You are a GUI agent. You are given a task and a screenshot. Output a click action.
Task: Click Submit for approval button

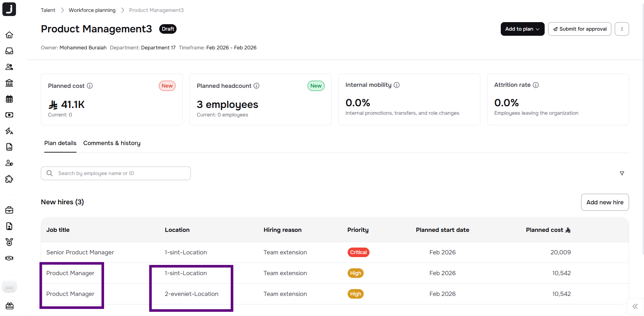579,29
